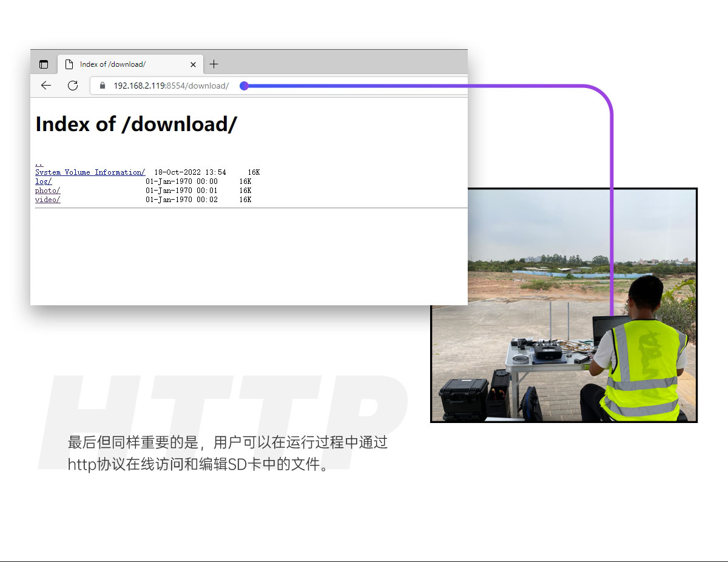
Task: Click the 18-Oct-2022 13:54 timestamp
Action: tap(190, 172)
